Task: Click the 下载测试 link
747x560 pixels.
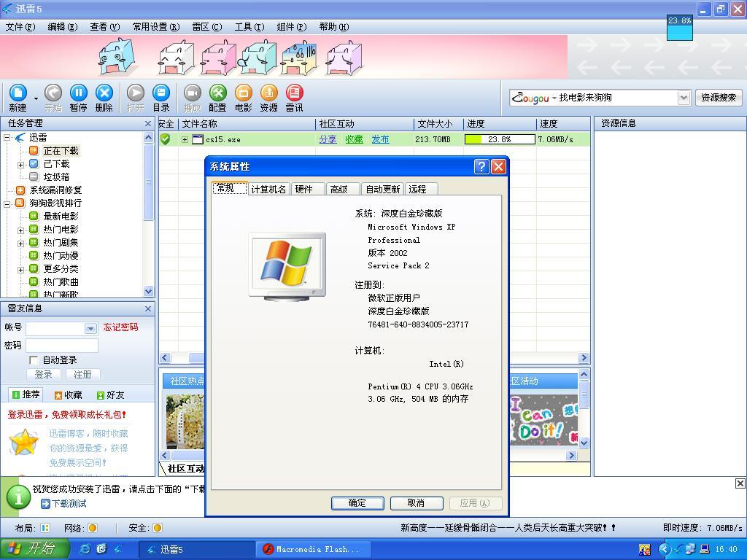Action: 69,503
